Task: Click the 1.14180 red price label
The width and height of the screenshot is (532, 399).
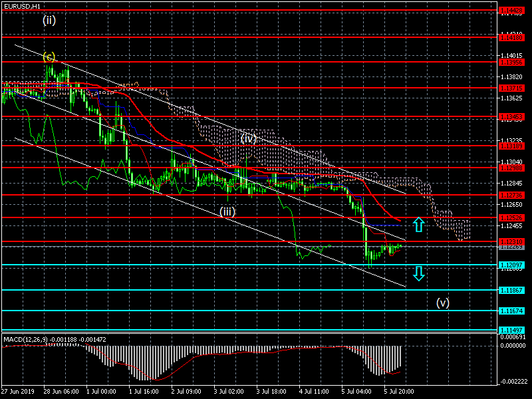Action: (511, 37)
